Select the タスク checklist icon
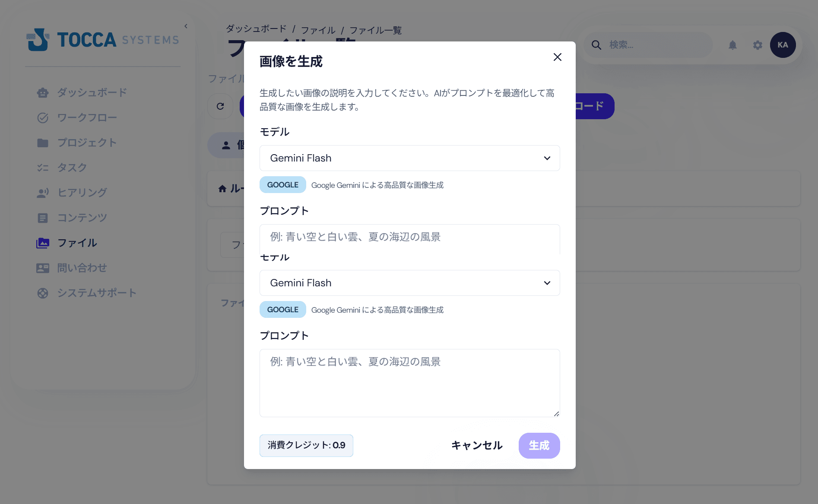818x504 pixels. coord(43,168)
